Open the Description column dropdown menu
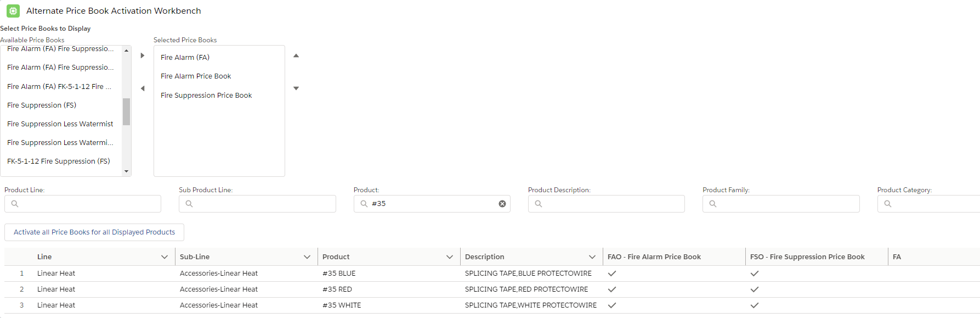Screen dimensions: 980x318 pyautogui.click(x=592, y=257)
